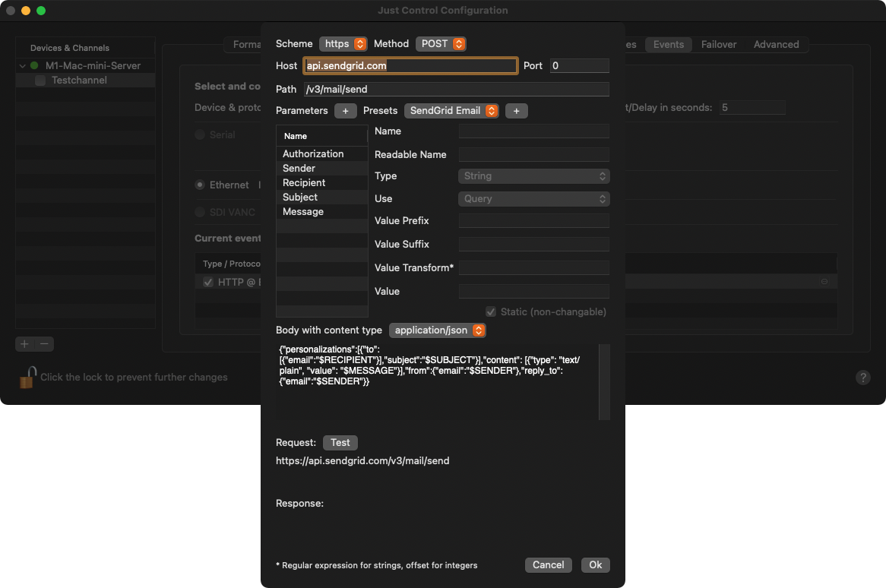Select the Testchannel tree item
Image resolution: width=886 pixels, height=588 pixels.
click(x=85, y=81)
